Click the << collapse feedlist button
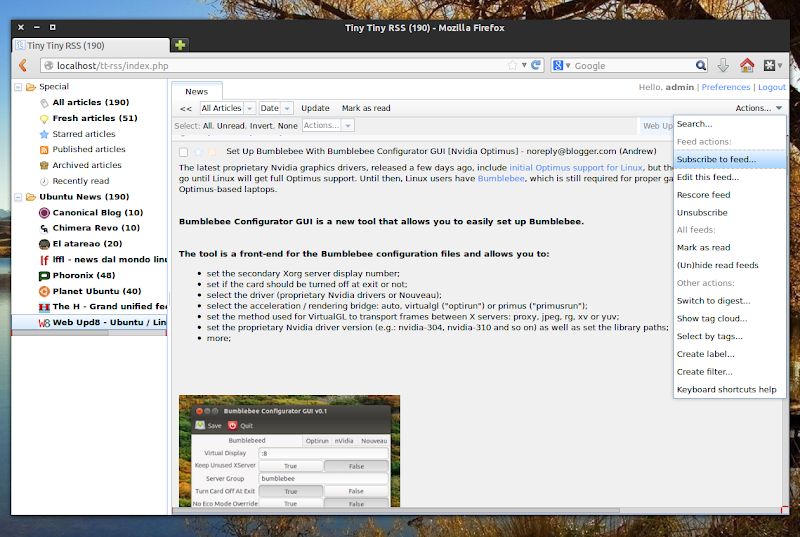This screenshot has width=800, height=537. point(186,108)
